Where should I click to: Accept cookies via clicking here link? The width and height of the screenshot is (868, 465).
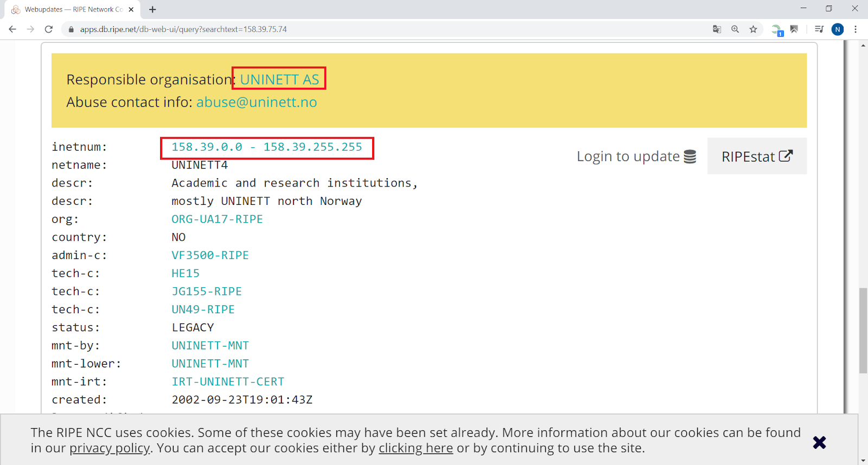pos(416,448)
